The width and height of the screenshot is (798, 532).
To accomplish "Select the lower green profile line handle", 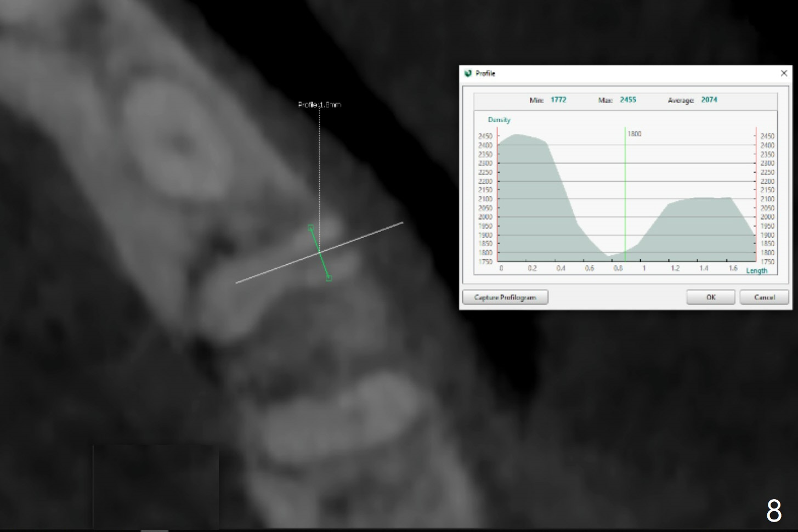I will pos(329,278).
